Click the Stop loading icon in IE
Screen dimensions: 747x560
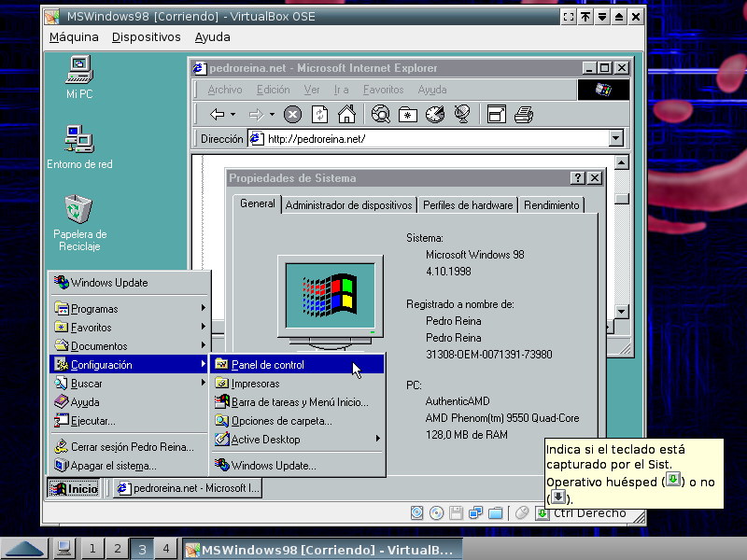(292, 115)
